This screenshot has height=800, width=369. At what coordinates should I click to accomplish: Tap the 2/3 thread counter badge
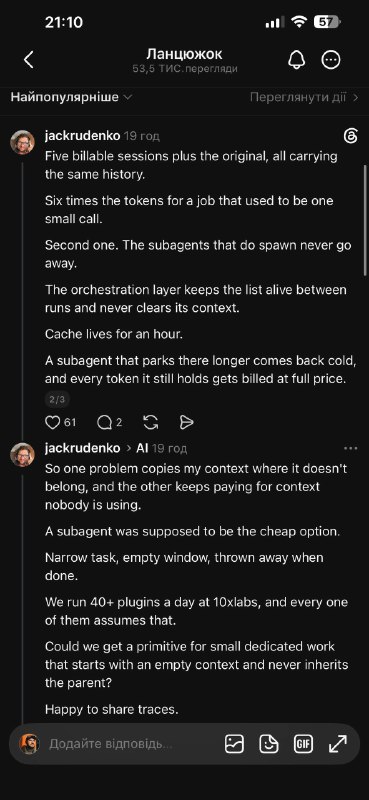pos(57,399)
